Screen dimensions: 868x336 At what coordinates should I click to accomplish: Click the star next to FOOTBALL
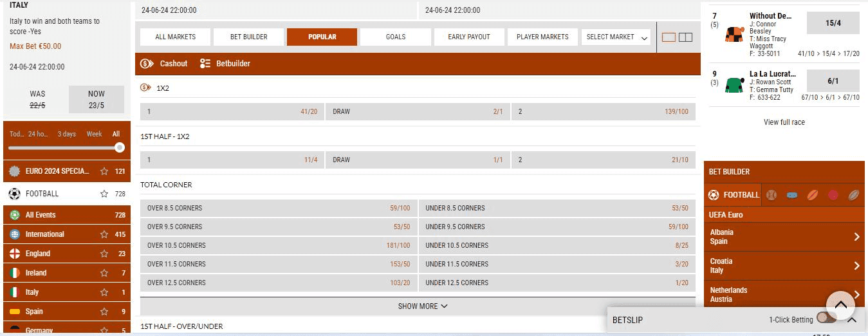coord(104,194)
